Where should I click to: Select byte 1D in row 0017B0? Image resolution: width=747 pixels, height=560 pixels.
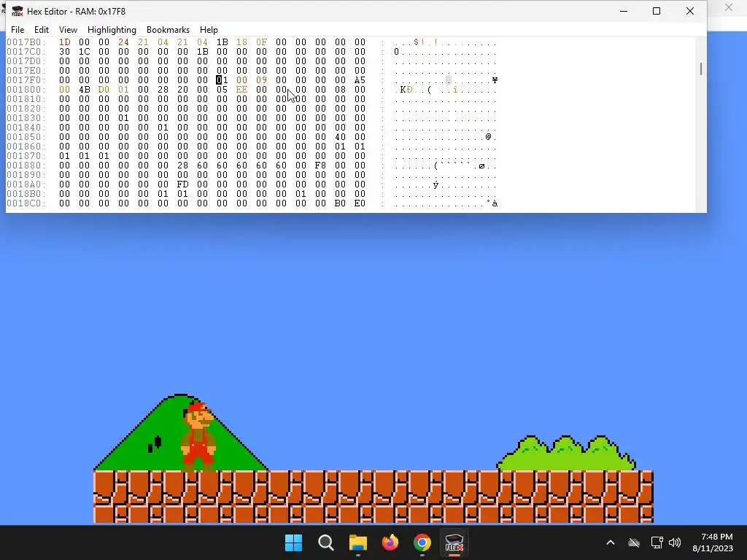[x=64, y=42]
